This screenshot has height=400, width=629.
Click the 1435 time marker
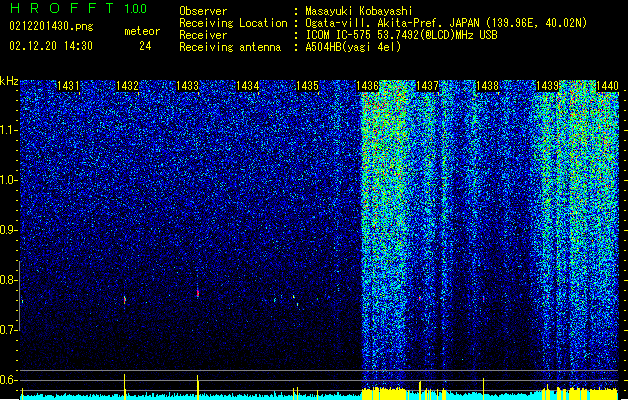pos(307,85)
